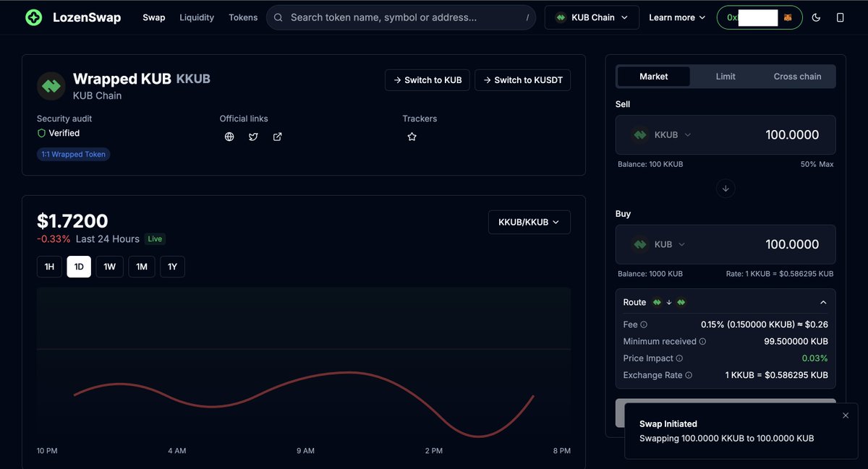
Task: Click the Fee info icon
Action: tap(644, 325)
